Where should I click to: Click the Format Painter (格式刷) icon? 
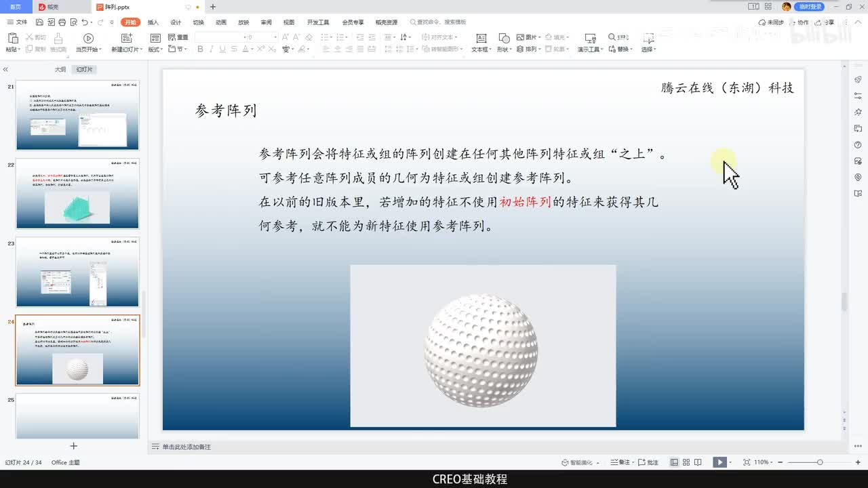click(58, 39)
